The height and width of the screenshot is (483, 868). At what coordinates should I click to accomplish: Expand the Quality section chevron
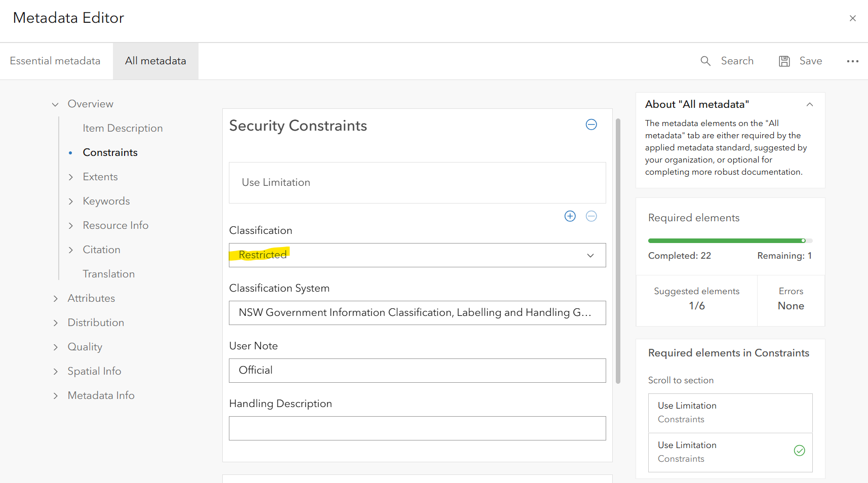coord(56,347)
